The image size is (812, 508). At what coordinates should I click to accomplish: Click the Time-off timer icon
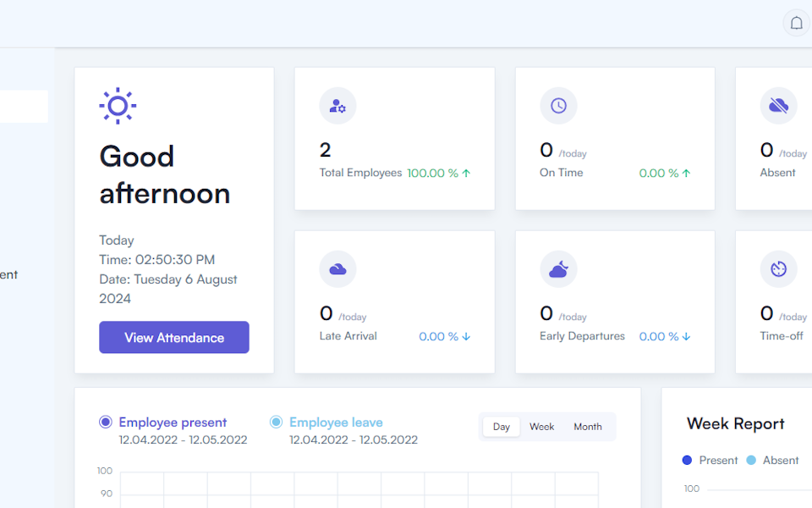(x=778, y=269)
